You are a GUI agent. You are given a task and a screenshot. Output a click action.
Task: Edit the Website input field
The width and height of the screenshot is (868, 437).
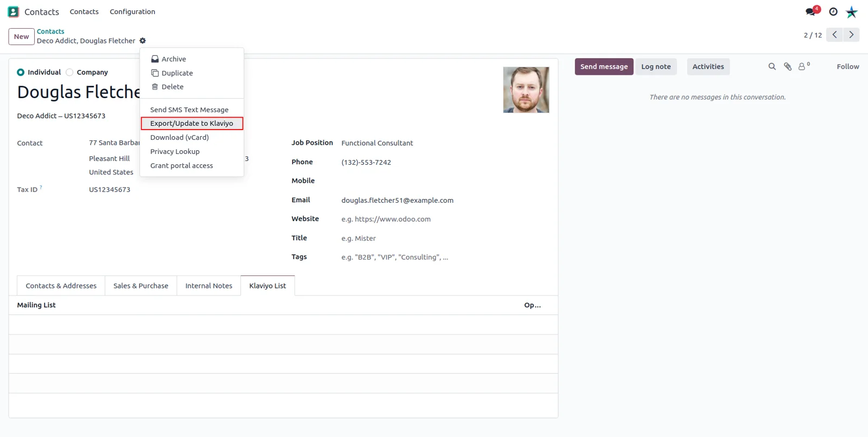click(445, 219)
